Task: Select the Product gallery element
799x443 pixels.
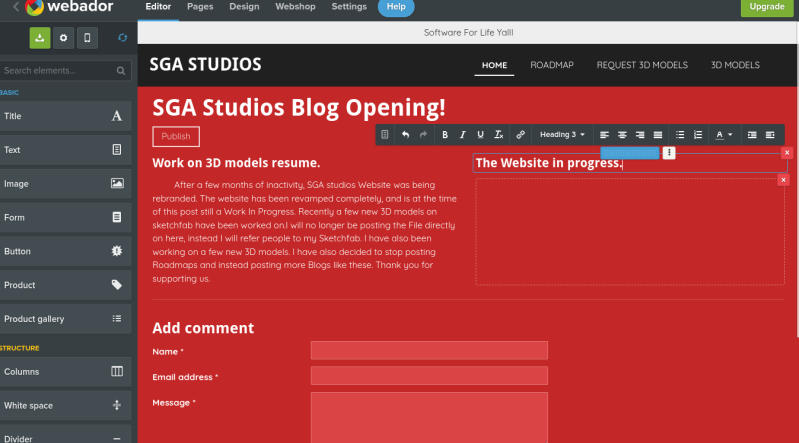Action: [x=65, y=319]
